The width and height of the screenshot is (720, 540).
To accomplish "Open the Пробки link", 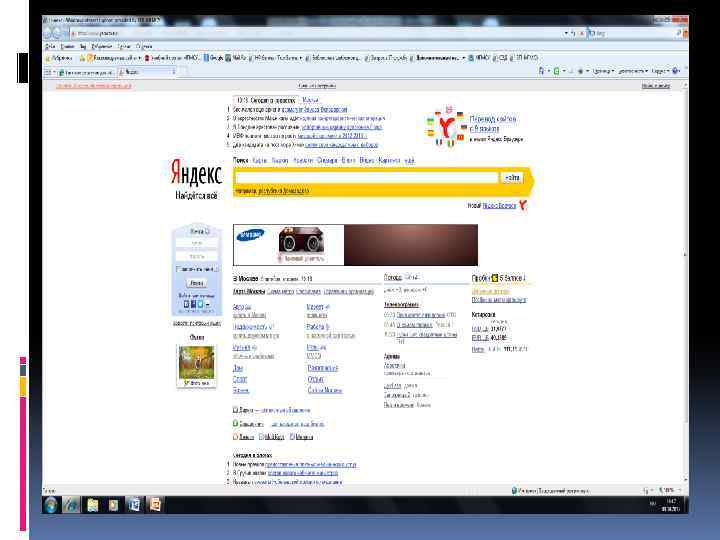I will click(x=481, y=278).
